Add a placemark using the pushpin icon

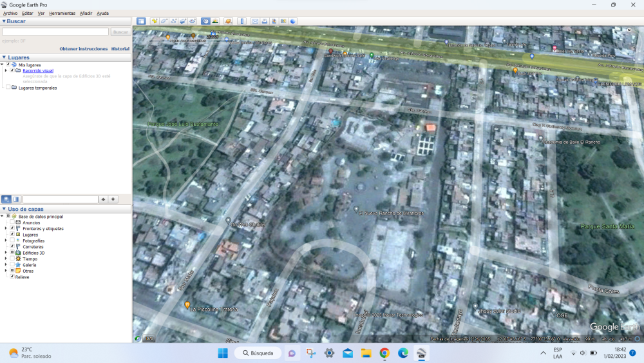click(155, 21)
